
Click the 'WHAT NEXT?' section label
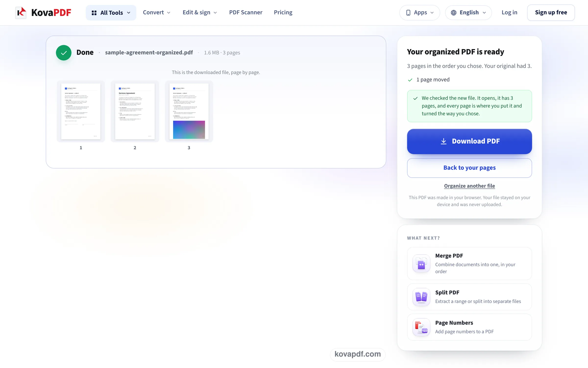[423, 238]
